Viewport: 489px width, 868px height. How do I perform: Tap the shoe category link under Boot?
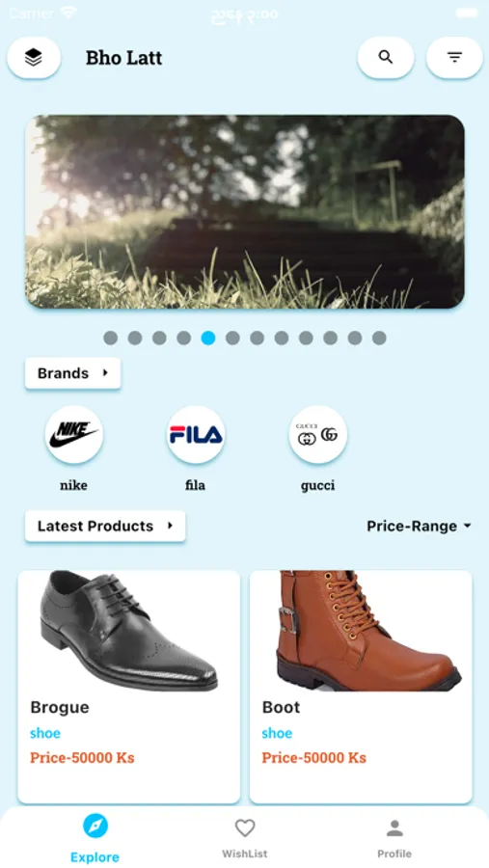pos(277,733)
